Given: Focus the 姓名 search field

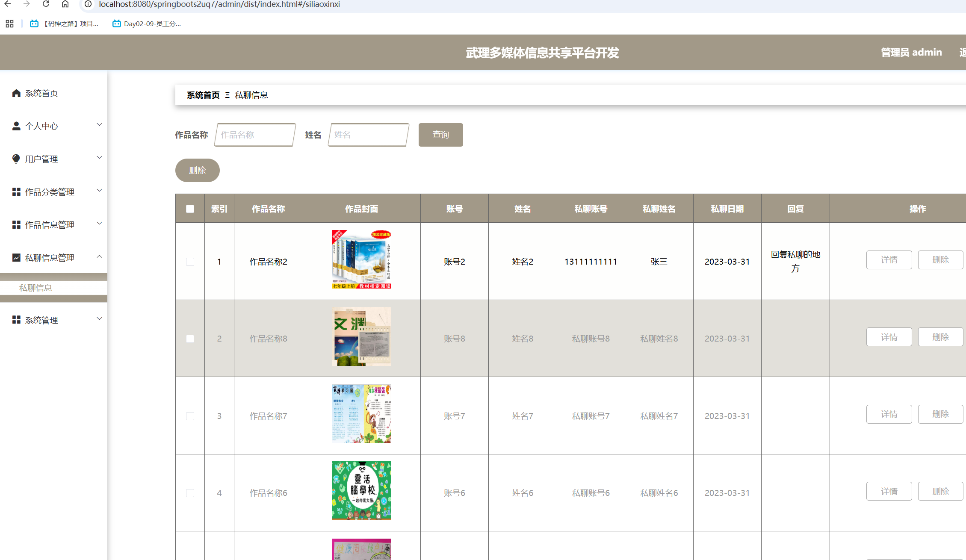Looking at the screenshot, I should point(369,135).
